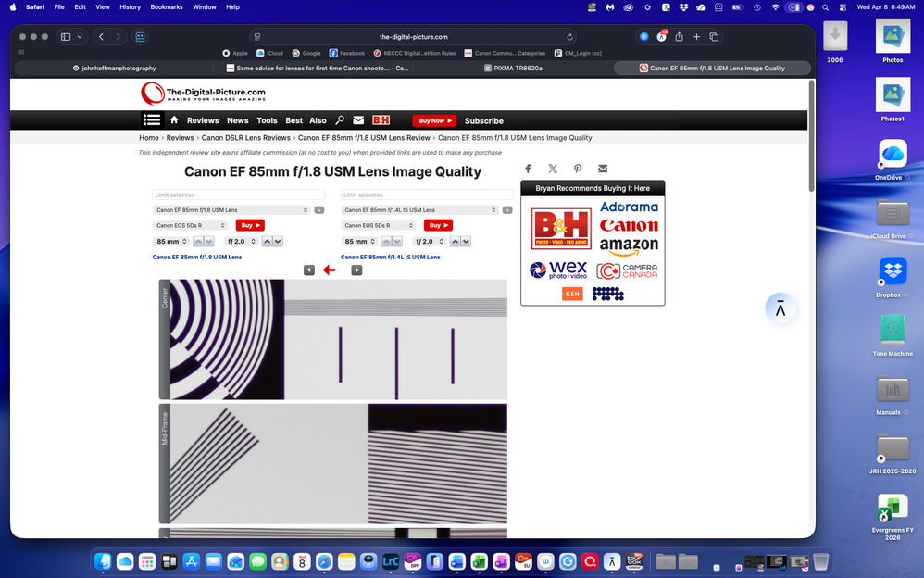Click the left lens red Buy button
924x578 pixels.
(250, 225)
